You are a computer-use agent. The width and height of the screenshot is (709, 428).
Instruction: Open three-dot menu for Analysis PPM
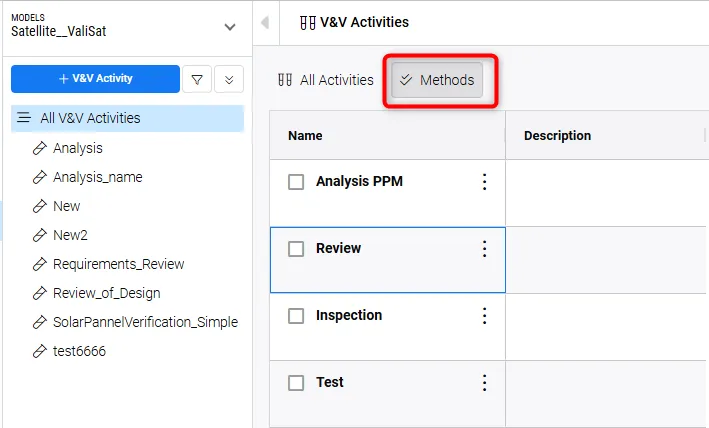485,182
